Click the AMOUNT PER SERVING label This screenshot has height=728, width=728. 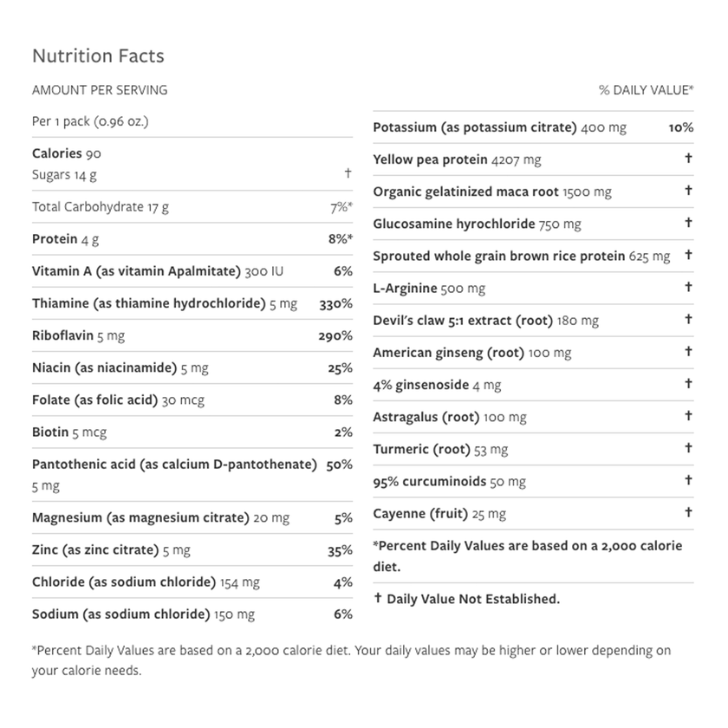[x=100, y=90]
